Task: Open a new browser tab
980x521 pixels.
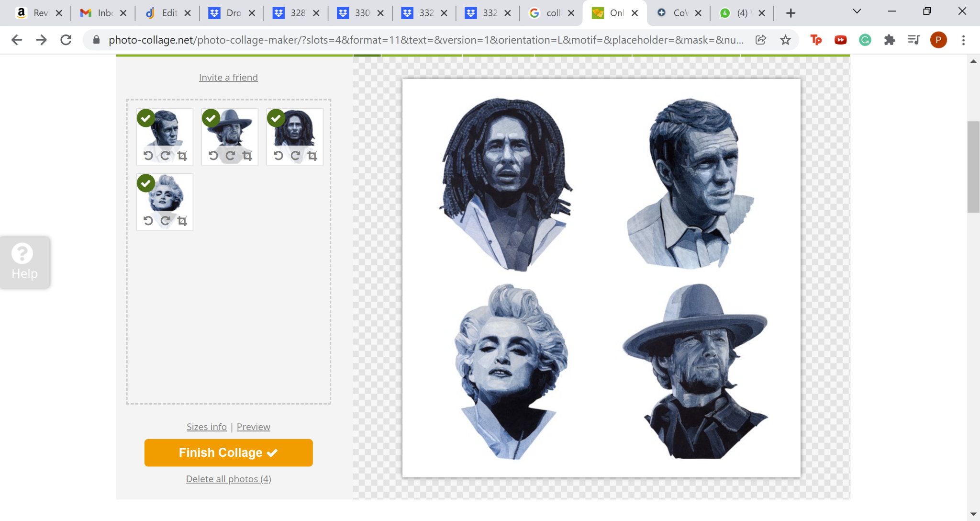Action: [791, 13]
